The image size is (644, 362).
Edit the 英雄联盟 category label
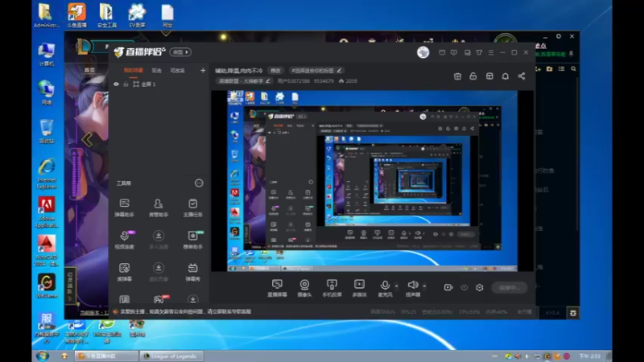coord(245,81)
